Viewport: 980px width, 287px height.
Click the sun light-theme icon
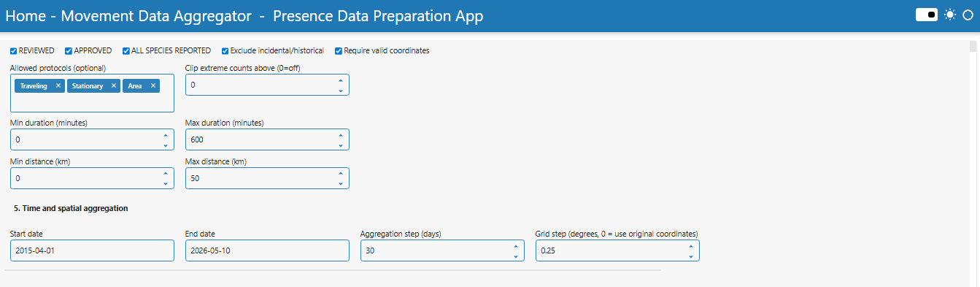tap(949, 15)
